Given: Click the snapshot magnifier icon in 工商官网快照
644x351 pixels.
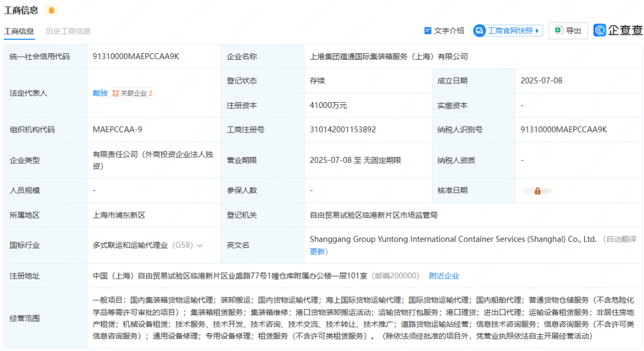Looking at the screenshot, I should 479,31.
